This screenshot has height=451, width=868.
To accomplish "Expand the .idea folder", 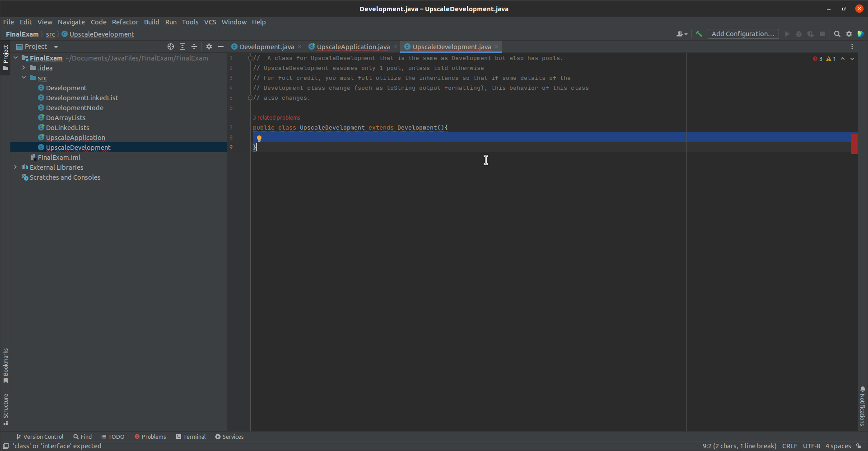I will tap(23, 68).
